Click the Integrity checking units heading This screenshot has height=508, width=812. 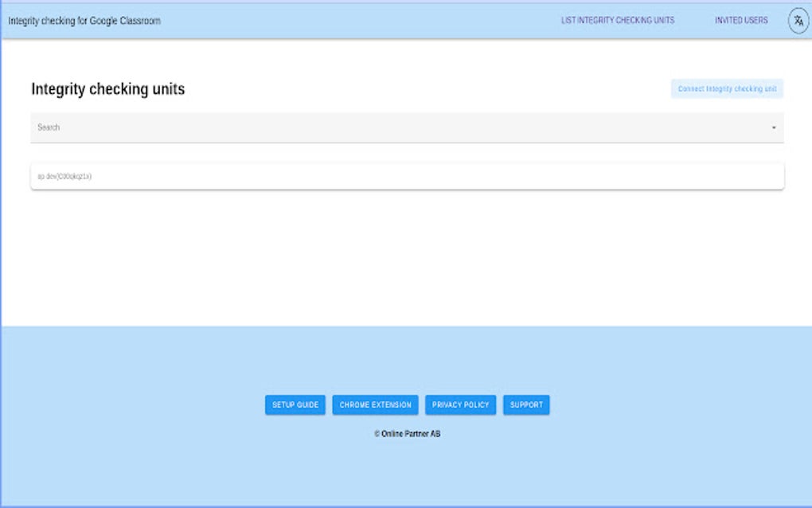(x=107, y=88)
